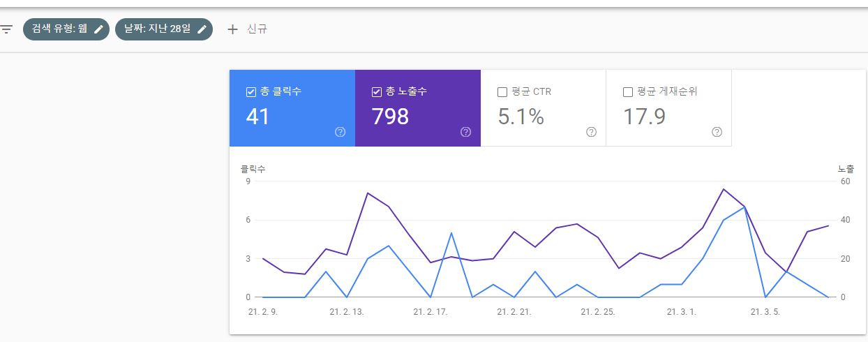Click the 5.1% average CTR value
The image size is (868, 342).
[x=521, y=117]
